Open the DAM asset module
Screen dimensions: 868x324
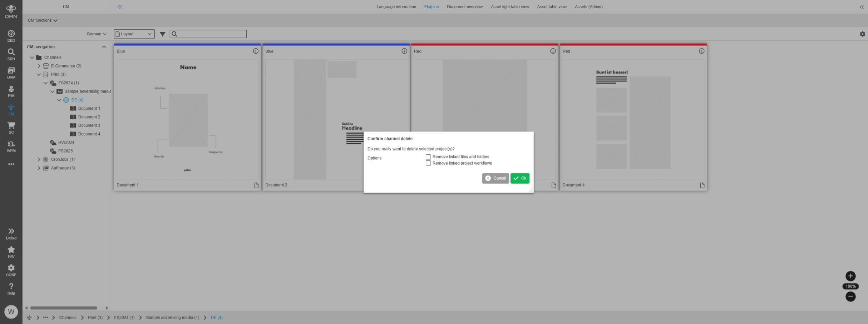(11, 73)
